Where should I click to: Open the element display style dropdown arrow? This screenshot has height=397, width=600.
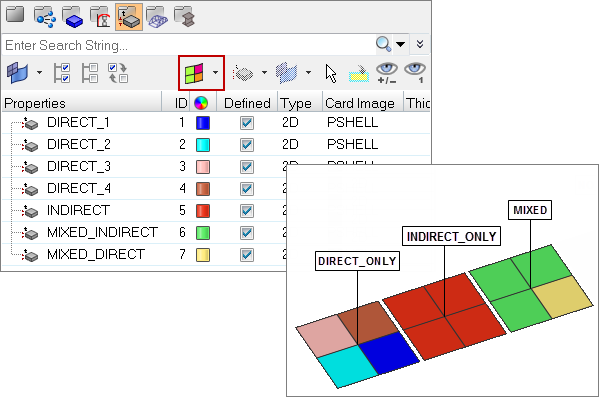[x=264, y=72]
